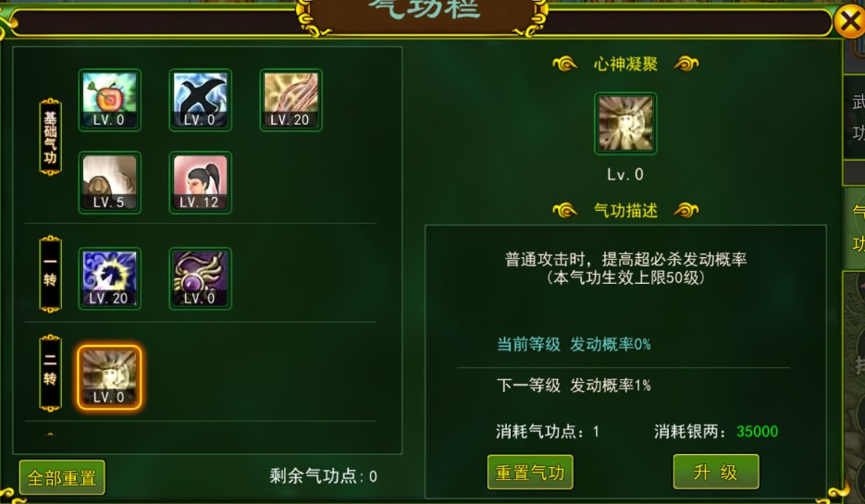Image resolution: width=865 pixels, height=504 pixels.
Task: Select the LV. 5 fist skill icon
Action: point(109,182)
